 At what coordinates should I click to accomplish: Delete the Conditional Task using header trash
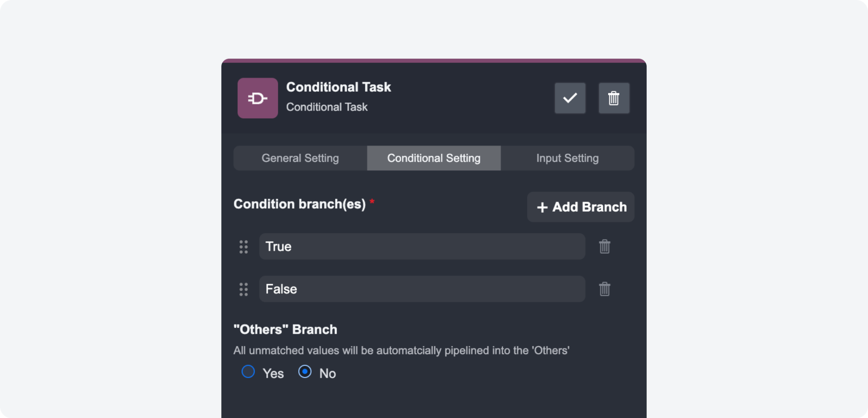point(614,98)
